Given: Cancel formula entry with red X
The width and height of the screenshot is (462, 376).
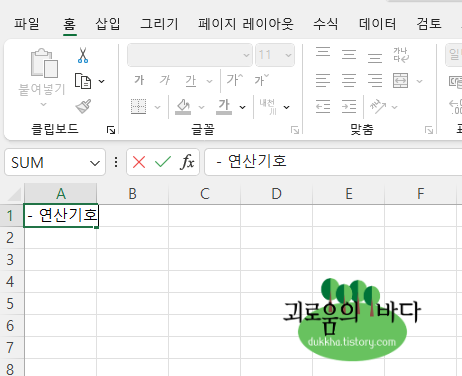Looking at the screenshot, I should click(x=139, y=162).
